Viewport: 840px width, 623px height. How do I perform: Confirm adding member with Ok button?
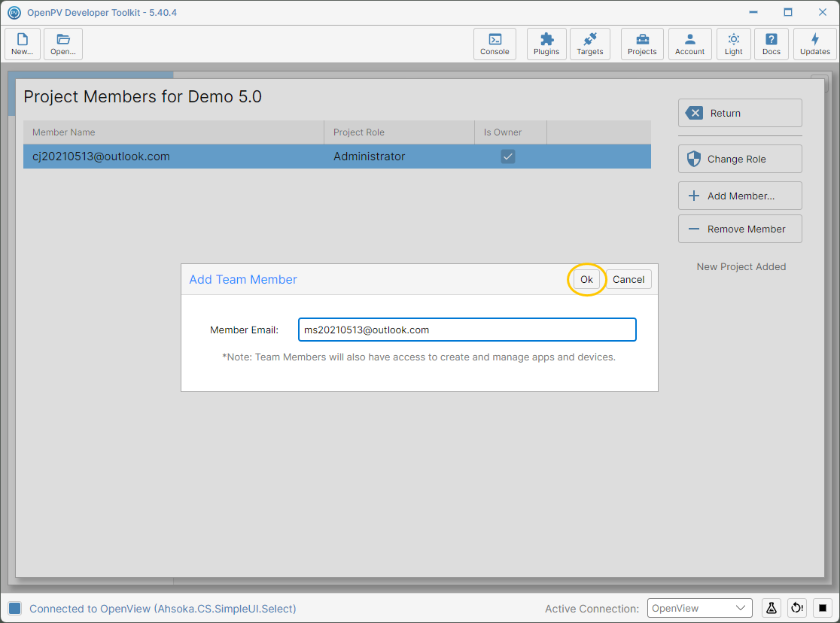[586, 279]
